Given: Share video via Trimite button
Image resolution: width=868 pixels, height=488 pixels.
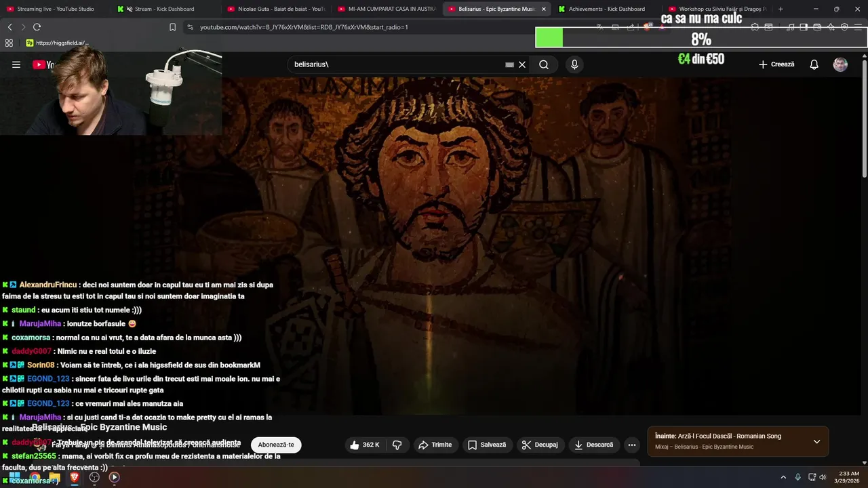Looking at the screenshot, I should click(x=435, y=445).
